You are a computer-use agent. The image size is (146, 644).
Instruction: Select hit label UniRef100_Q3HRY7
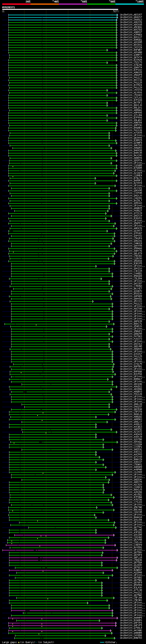pos(131,55)
